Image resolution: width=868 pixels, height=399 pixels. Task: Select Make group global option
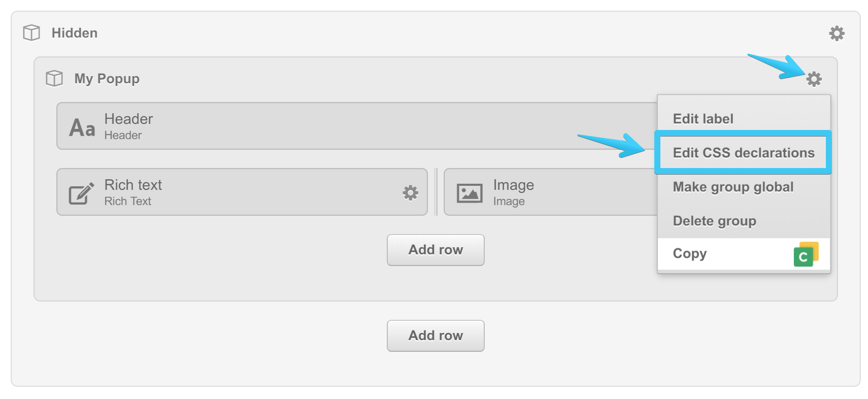tap(733, 187)
